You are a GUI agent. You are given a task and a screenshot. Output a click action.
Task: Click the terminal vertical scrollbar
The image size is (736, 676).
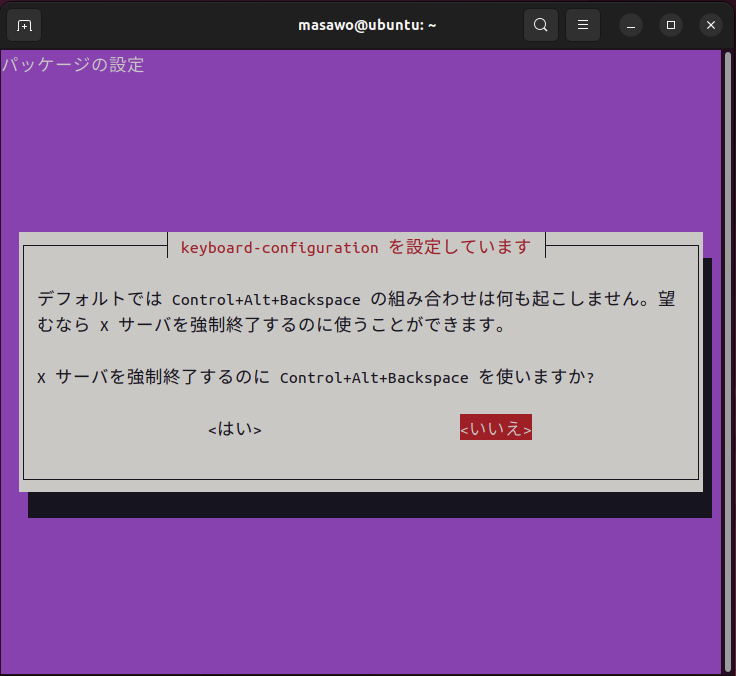click(728, 361)
